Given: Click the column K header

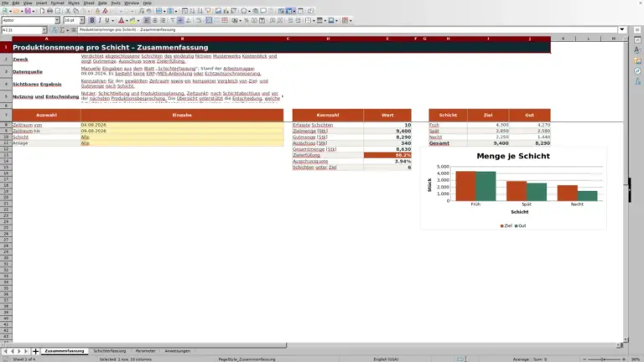Looking at the screenshot, I should click(563, 39).
